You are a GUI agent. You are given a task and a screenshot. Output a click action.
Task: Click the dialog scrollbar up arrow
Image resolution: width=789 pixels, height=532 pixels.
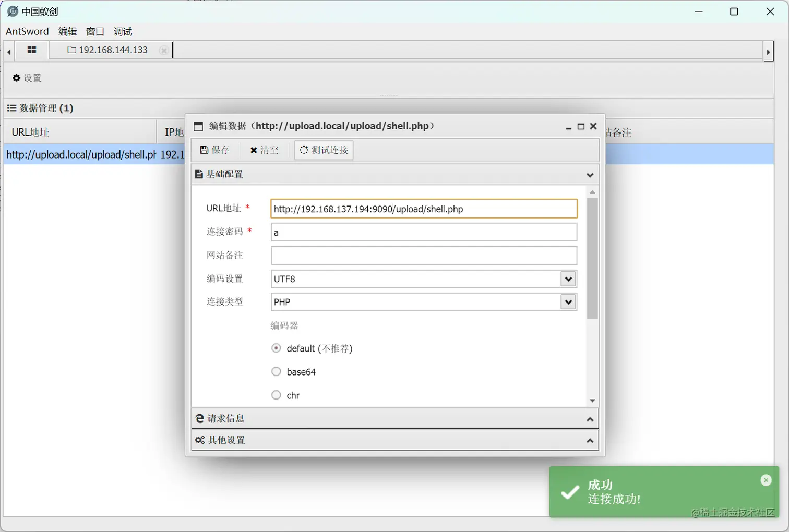pyautogui.click(x=592, y=192)
